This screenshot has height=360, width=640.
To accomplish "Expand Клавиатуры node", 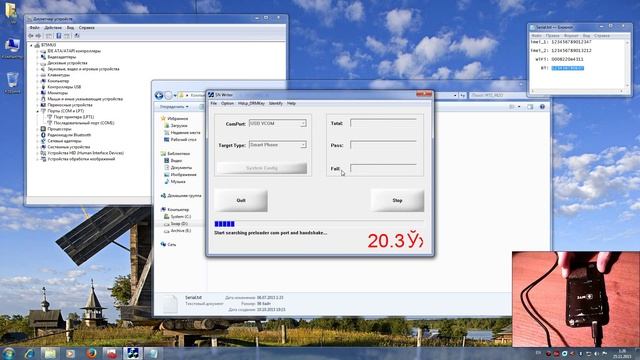I will tap(38, 75).
